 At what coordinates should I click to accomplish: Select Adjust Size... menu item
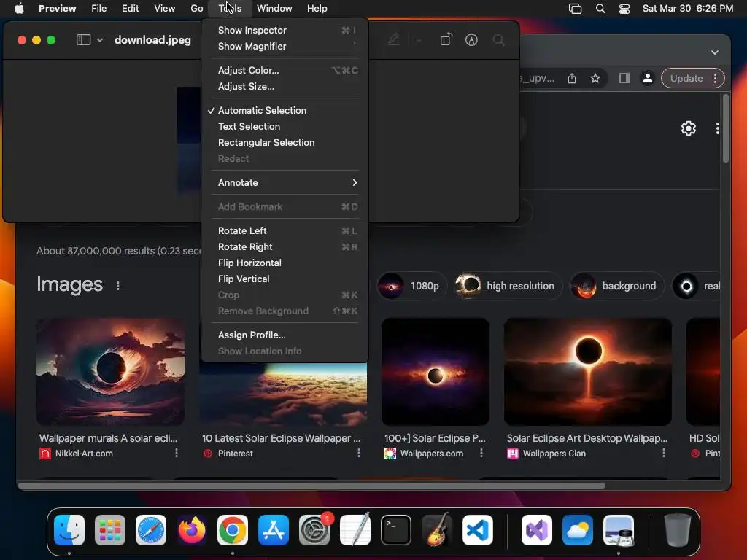pyautogui.click(x=285, y=86)
